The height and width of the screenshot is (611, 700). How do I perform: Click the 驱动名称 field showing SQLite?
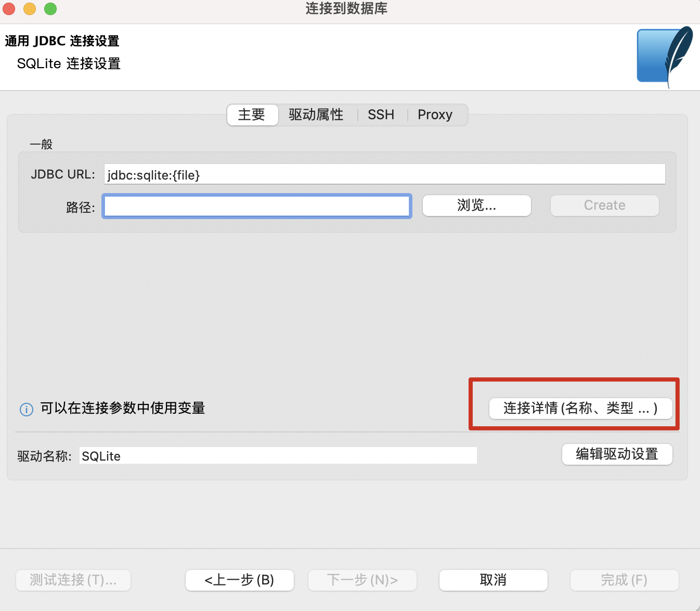(x=278, y=455)
